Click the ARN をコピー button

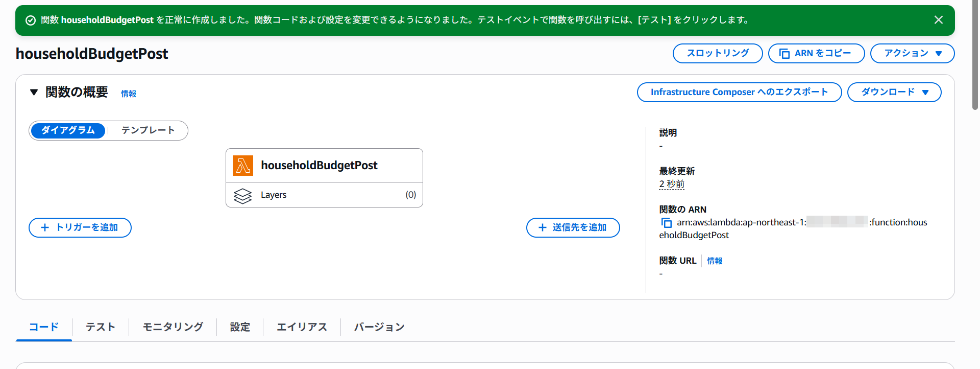[x=816, y=53]
